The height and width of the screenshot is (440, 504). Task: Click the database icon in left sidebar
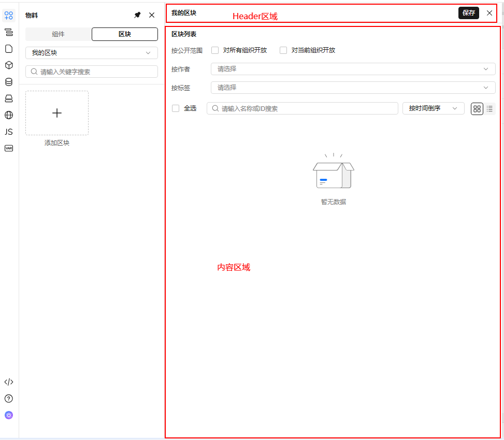coord(8,82)
